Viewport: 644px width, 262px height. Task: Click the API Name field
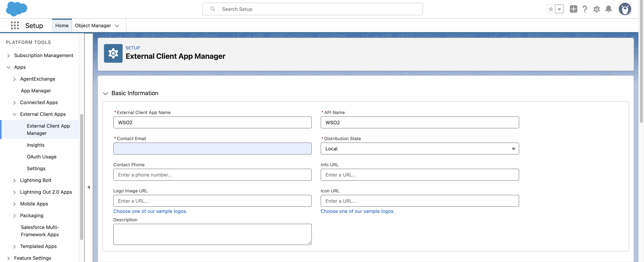tap(419, 122)
